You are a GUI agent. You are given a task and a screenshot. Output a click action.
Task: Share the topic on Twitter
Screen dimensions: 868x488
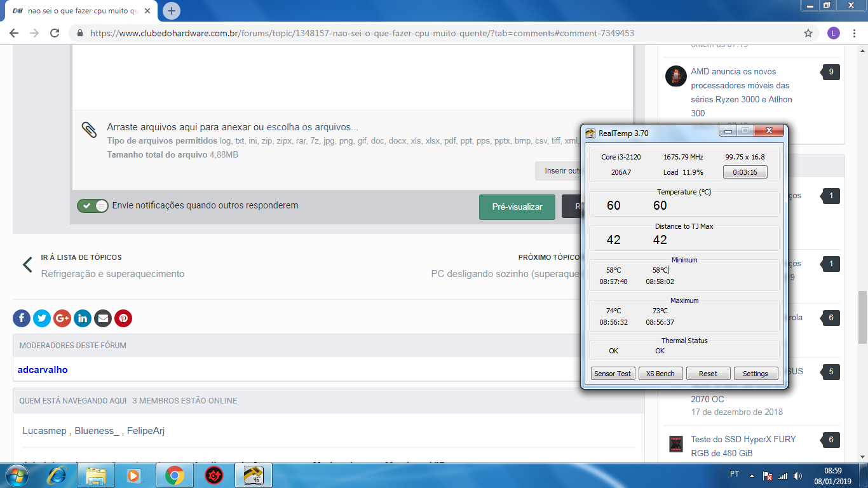point(42,318)
